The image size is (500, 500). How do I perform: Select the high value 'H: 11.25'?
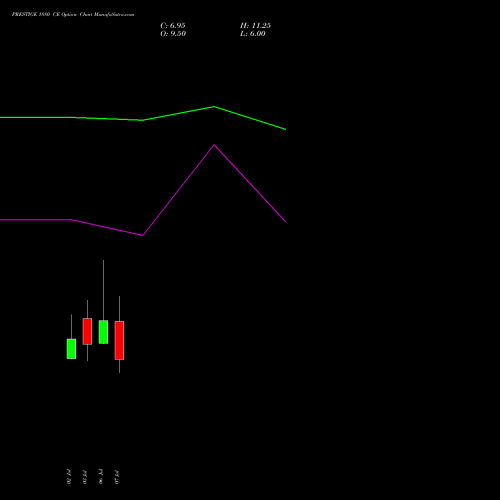click(x=255, y=26)
